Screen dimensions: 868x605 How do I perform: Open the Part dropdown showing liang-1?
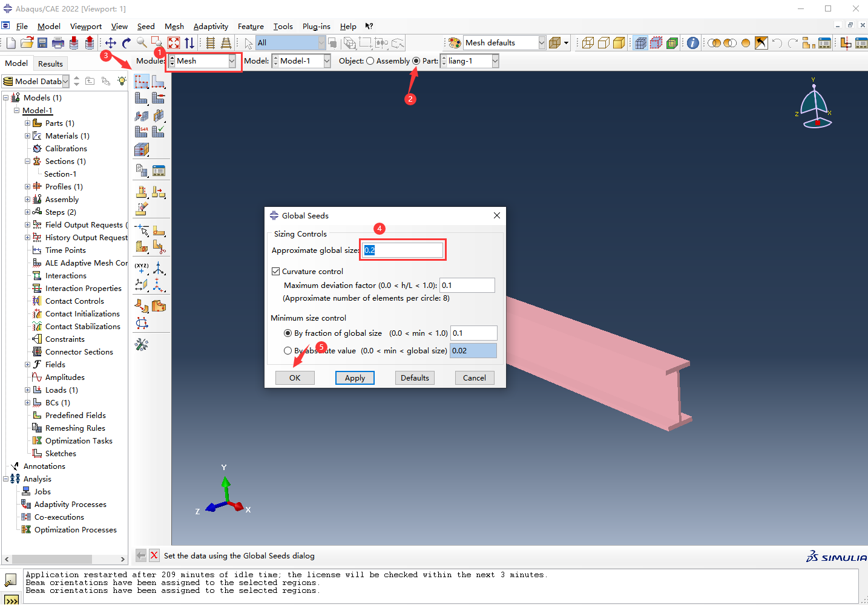(495, 61)
